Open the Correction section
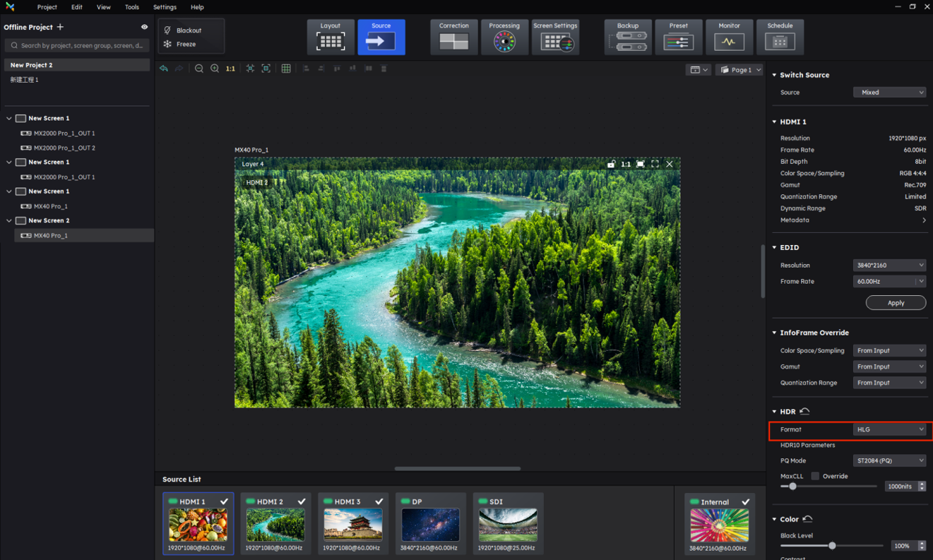The height and width of the screenshot is (560, 933). click(454, 37)
